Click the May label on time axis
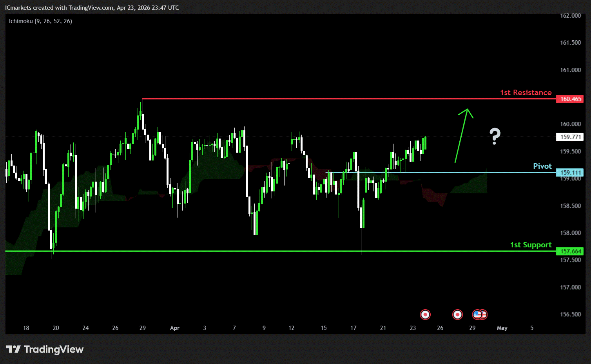Image resolution: width=591 pixels, height=364 pixels. pyautogui.click(x=502, y=328)
